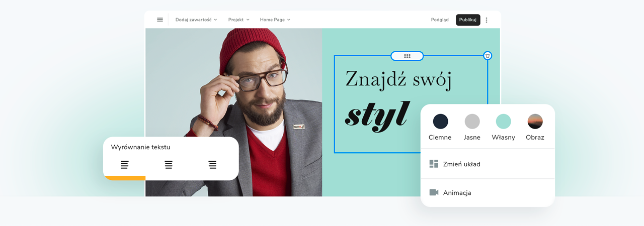Grab the drag handle above text block
Viewport: 644px width, 226px height.
407,56
